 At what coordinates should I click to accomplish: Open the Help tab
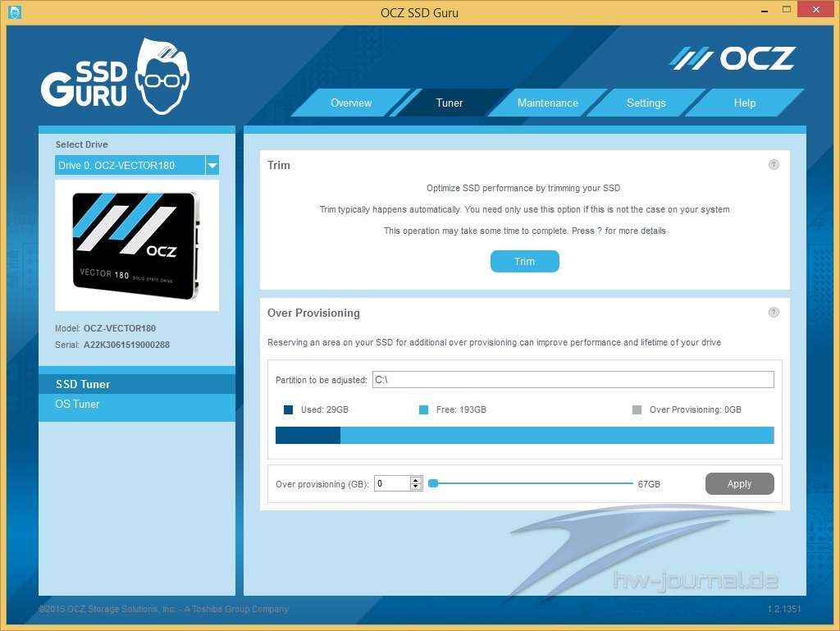pyautogui.click(x=744, y=103)
